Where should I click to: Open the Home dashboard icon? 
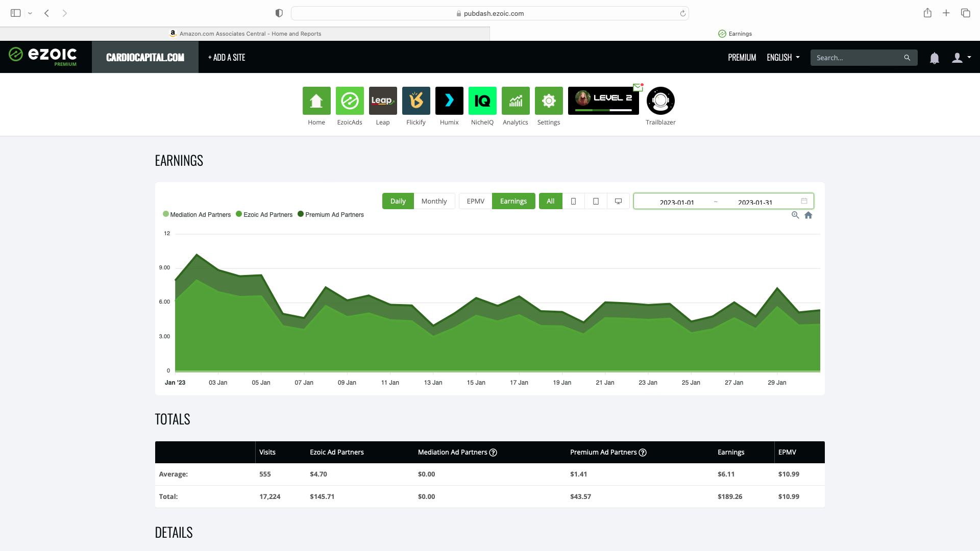316,101
